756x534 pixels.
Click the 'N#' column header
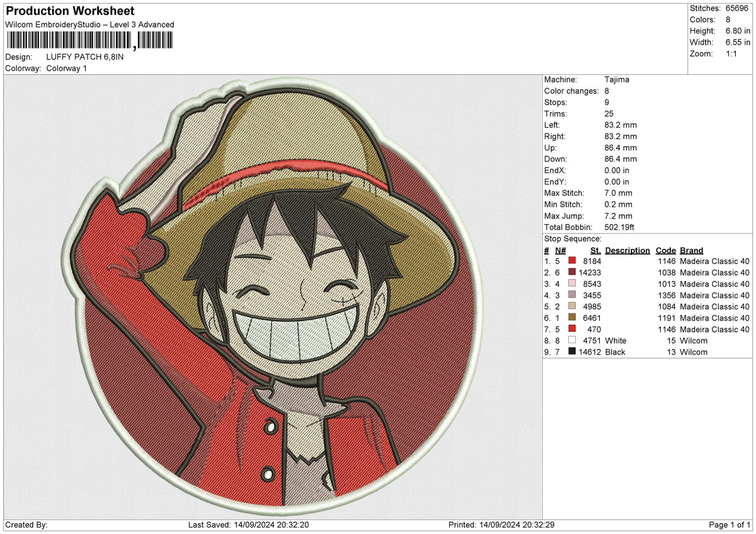[x=560, y=250]
